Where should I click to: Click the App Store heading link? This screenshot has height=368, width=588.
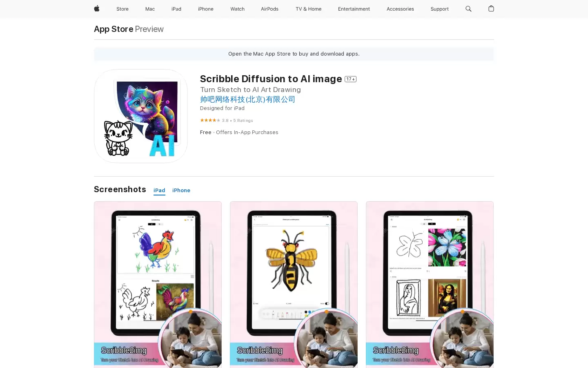(114, 29)
